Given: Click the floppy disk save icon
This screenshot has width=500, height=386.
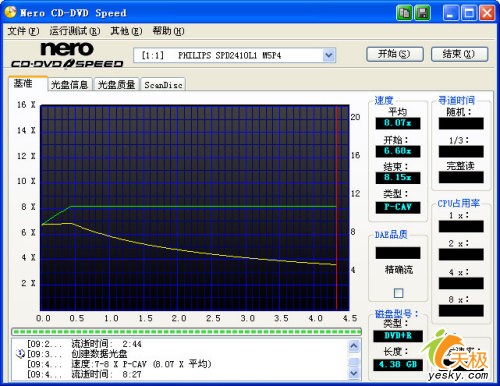Looking at the screenshot, I should point(422,13).
